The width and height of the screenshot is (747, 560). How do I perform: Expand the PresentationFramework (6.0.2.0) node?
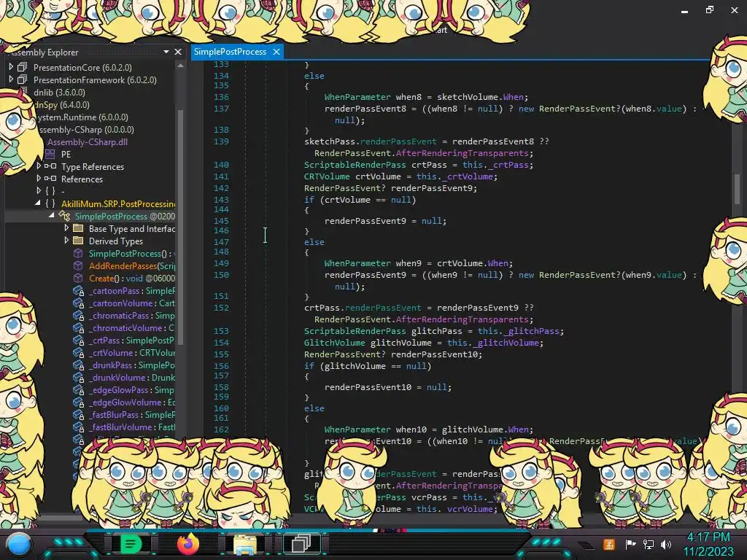pos(11,79)
